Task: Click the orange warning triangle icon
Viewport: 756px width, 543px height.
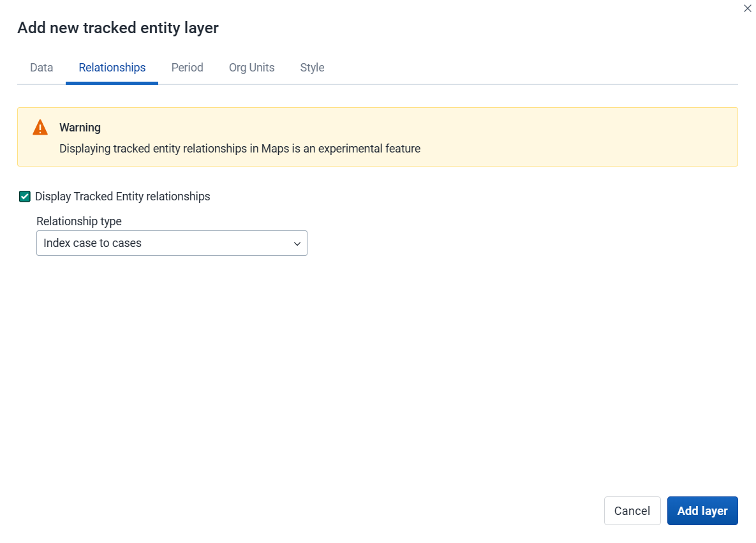Action: click(x=40, y=128)
